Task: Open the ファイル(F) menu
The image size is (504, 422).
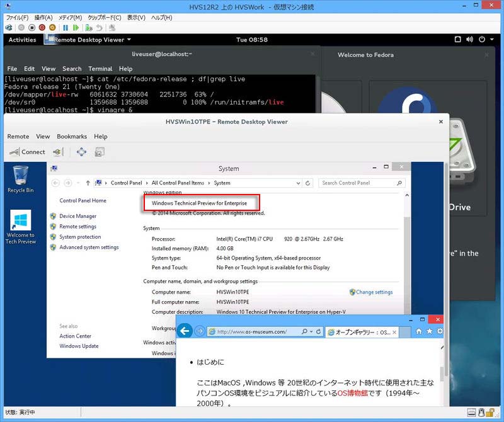Action: tap(18, 18)
